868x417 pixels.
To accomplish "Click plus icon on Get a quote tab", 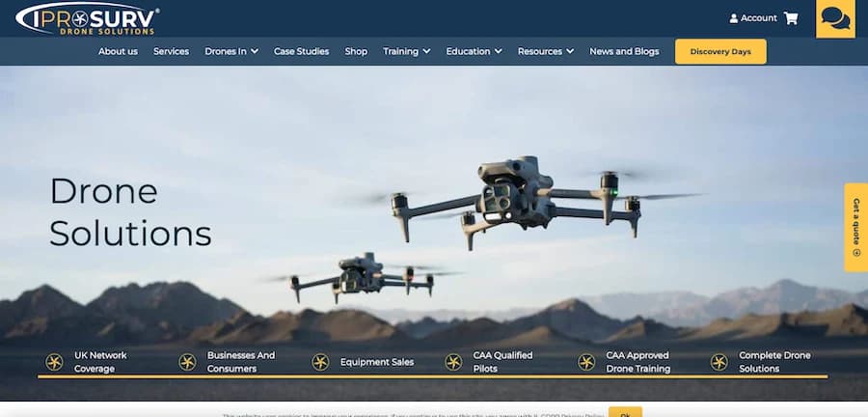I will [x=856, y=253].
